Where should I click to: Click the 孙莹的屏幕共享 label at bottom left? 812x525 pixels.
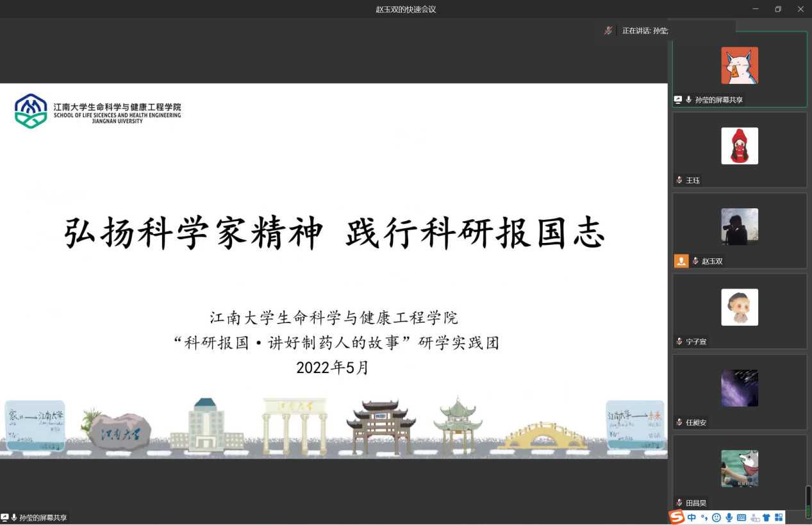(x=43, y=517)
